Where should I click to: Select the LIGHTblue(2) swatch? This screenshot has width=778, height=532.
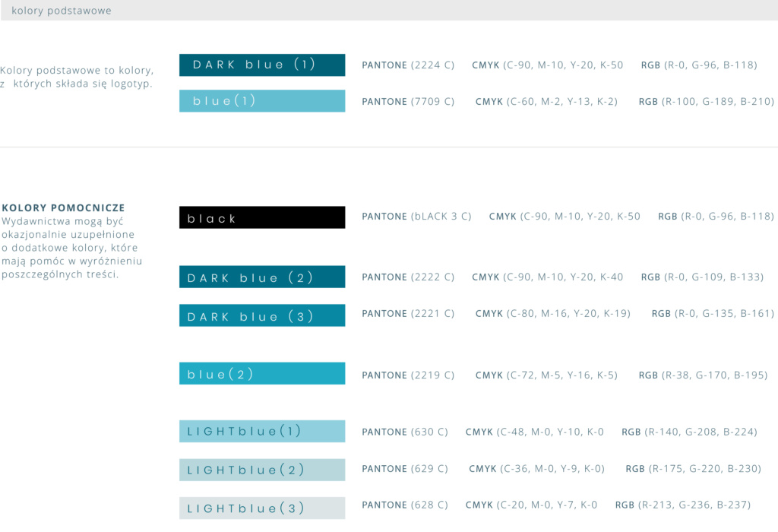tap(262, 470)
